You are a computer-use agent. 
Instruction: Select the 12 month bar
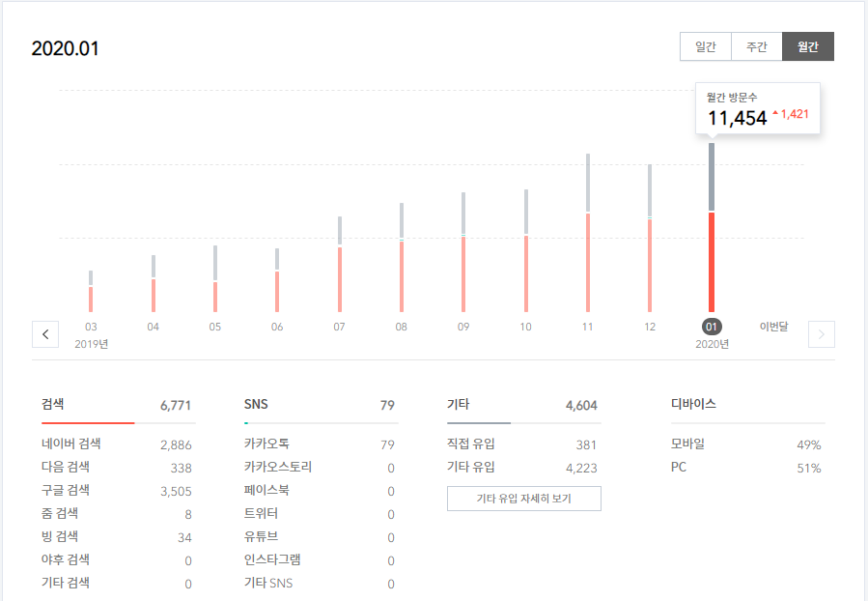(650, 239)
